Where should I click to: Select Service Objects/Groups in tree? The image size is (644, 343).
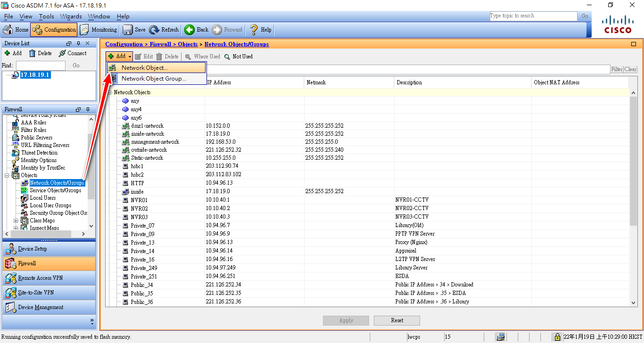point(55,190)
